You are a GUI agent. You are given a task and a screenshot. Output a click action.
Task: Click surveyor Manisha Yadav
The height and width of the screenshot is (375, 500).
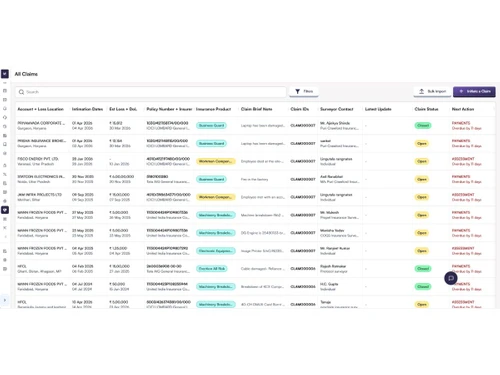332,230
